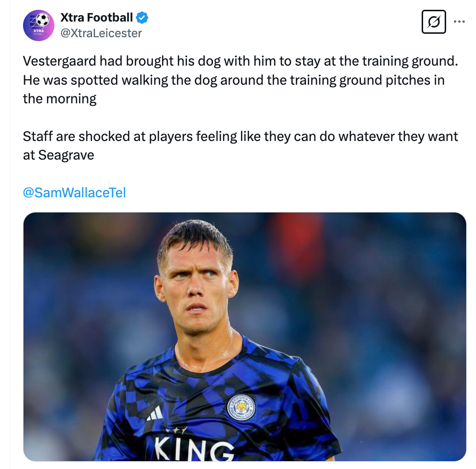Image resolution: width=476 pixels, height=469 pixels.
Task: Click the word Seagrave in the tweet
Action: pyautogui.click(x=66, y=155)
